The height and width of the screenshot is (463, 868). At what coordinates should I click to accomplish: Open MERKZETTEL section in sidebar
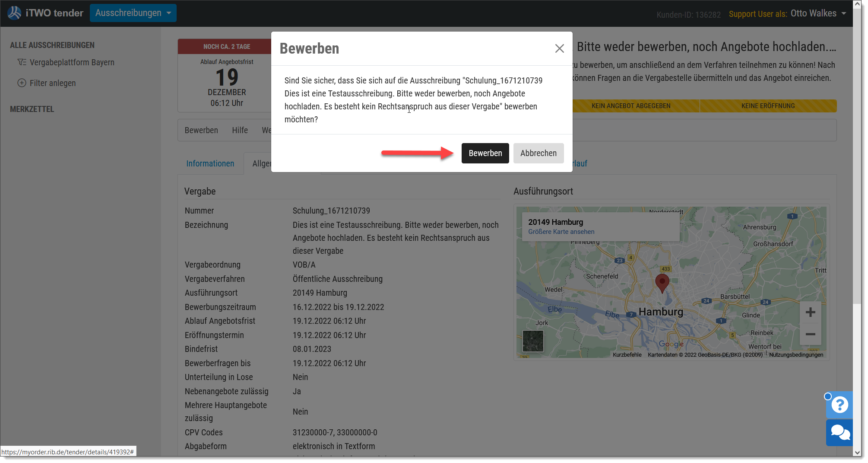coord(32,109)
